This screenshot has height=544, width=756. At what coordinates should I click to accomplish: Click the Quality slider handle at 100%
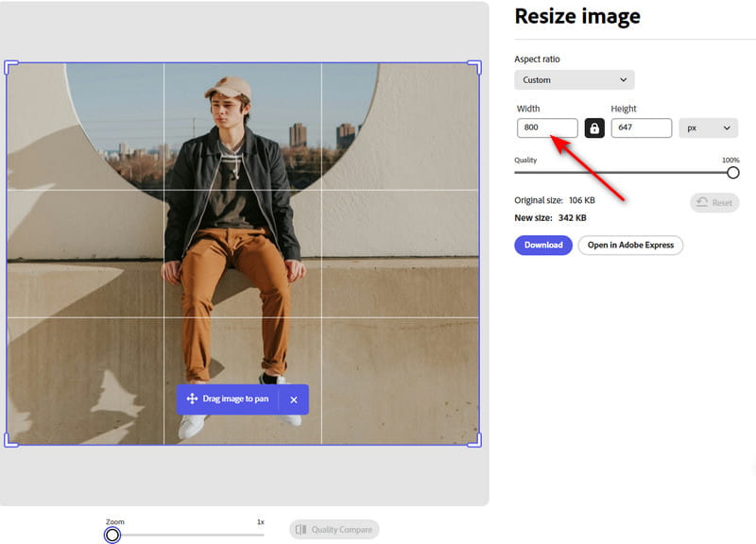coord(732,173)
